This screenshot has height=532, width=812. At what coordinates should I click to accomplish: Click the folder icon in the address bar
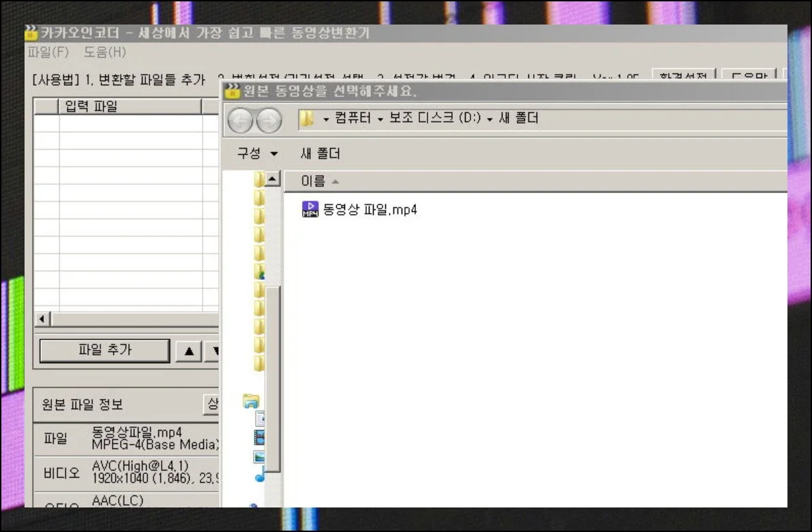307,119
